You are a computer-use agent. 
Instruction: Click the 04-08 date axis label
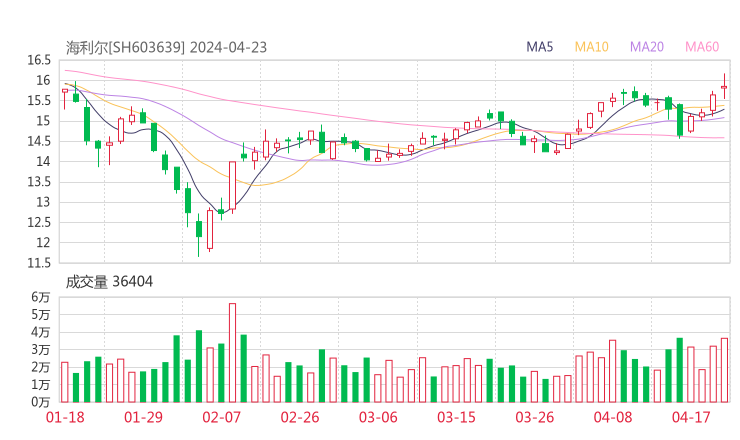(x=613, y=417)
